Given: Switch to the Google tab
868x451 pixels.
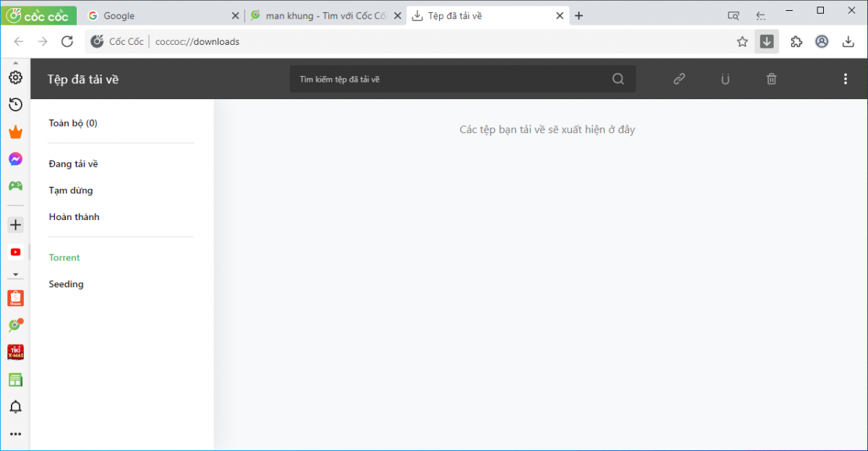Looking at the screenshot, I should click(x=159, y=16).
